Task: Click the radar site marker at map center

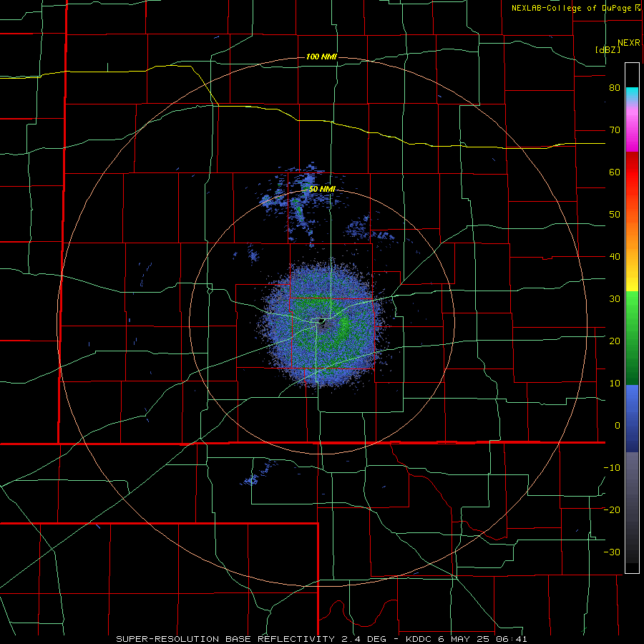Action: pyautogui.click(x=321, y=321)
